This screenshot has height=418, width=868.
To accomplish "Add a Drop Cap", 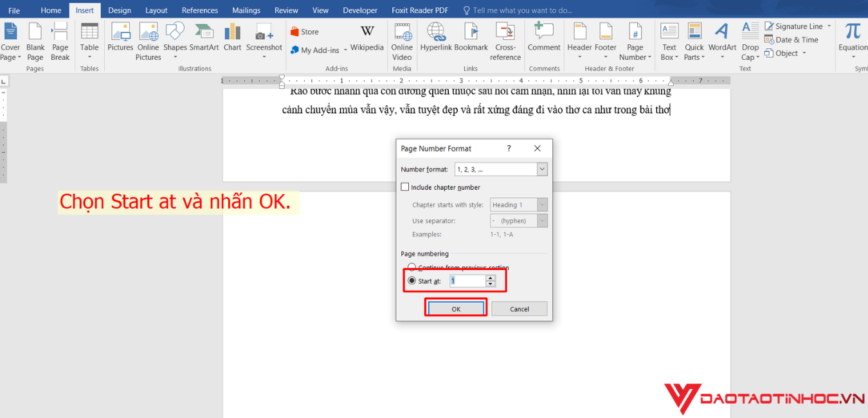I will [750, 42].
